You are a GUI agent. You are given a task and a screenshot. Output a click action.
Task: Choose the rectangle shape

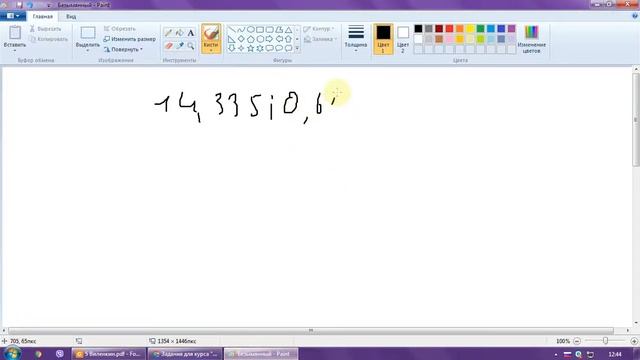[x=260, y=29]
